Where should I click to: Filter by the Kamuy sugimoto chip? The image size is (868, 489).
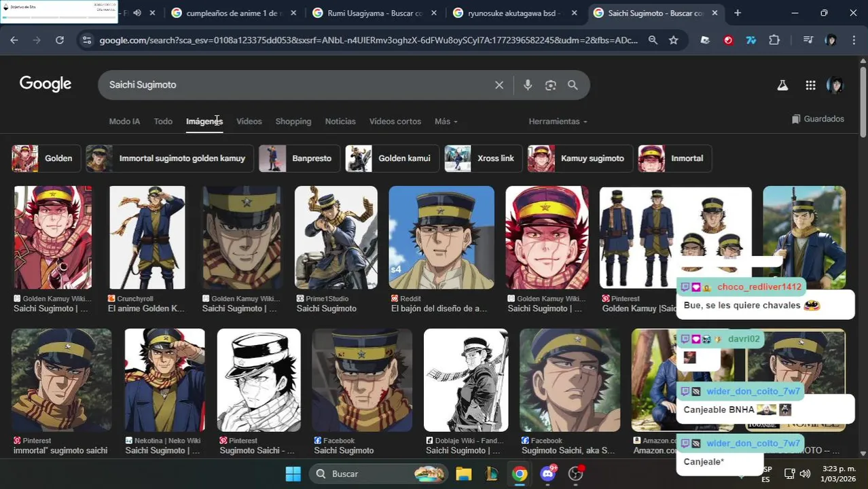pyautogui.click(x=581, y=158)
